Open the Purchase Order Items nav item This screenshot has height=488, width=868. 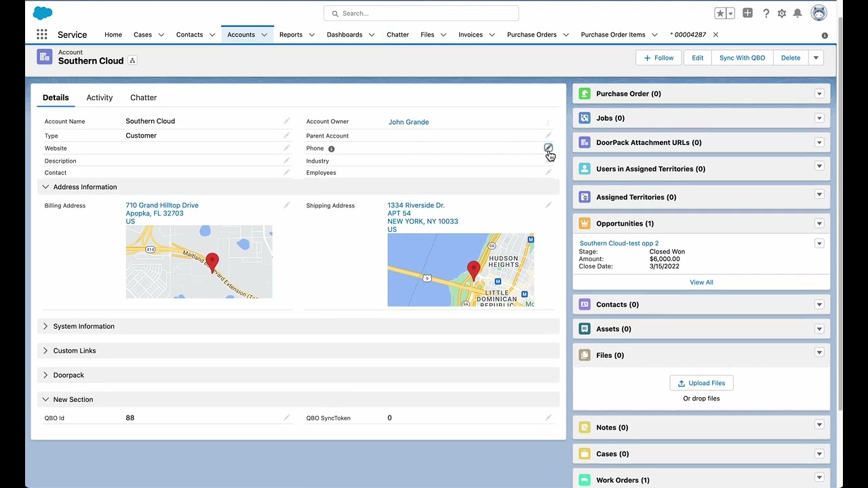coord(613,35)
